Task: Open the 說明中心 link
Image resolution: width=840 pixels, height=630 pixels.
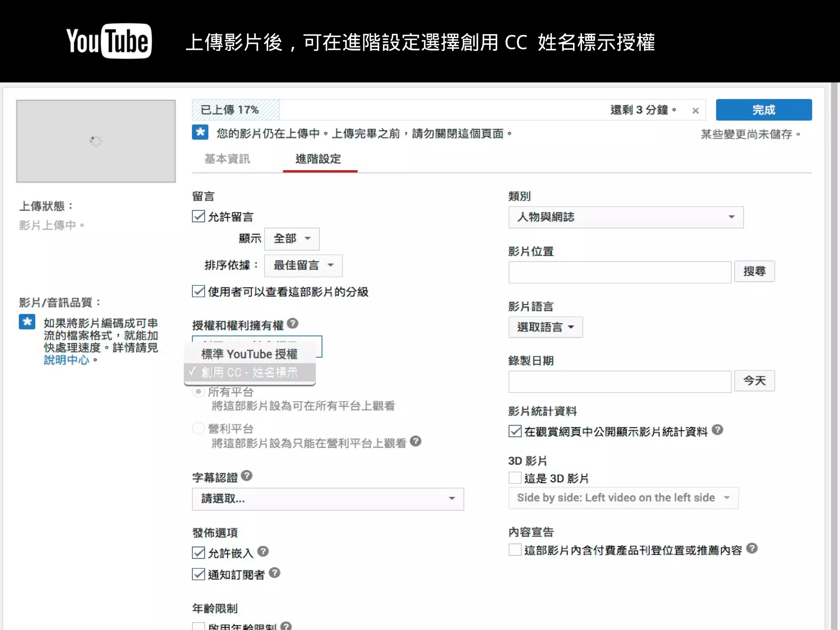Action: (66, 360)
